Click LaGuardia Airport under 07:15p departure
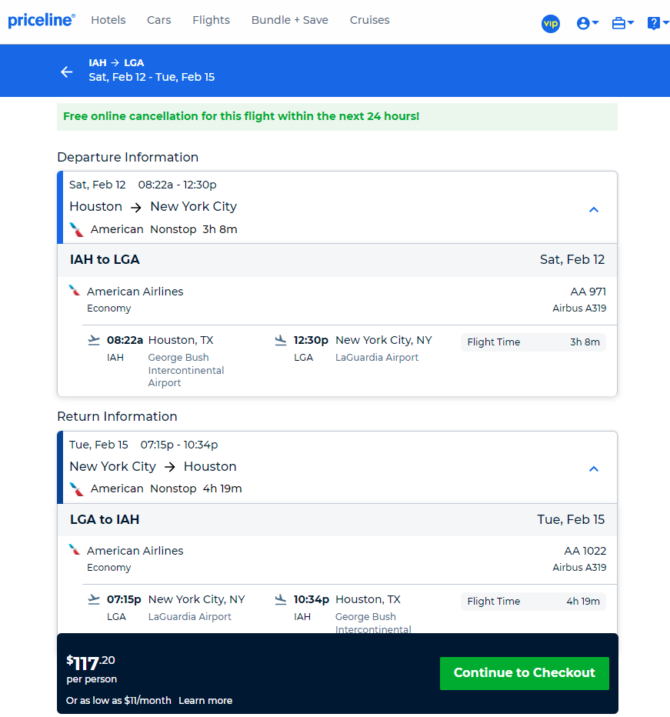 point(190,616)
